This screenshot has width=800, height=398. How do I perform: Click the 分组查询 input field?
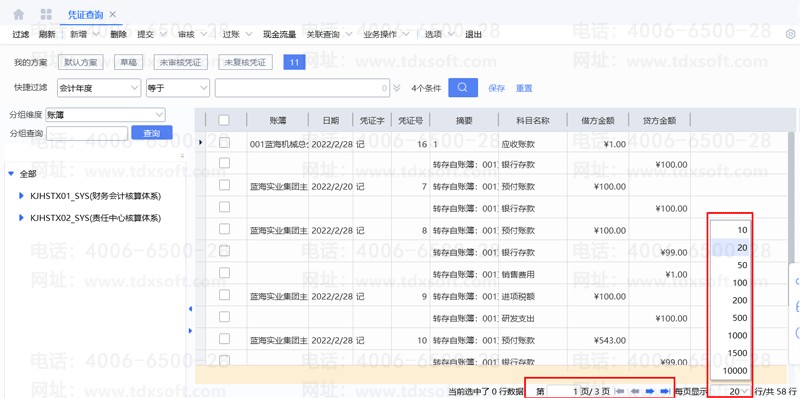(87, 133)
